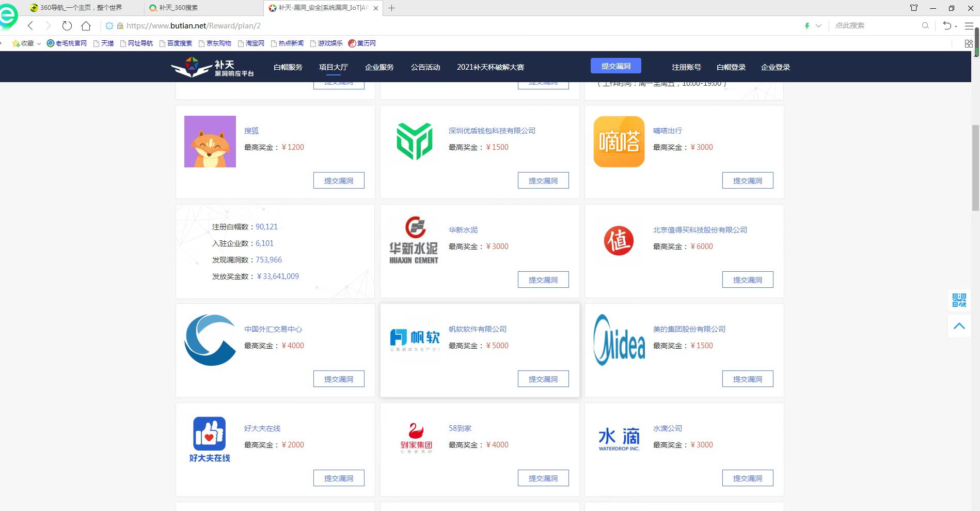This screenshot has height=511, width=980.
Task: Open the 深圳优盾钱包科技有限公司 link
Action: (492, 131)
